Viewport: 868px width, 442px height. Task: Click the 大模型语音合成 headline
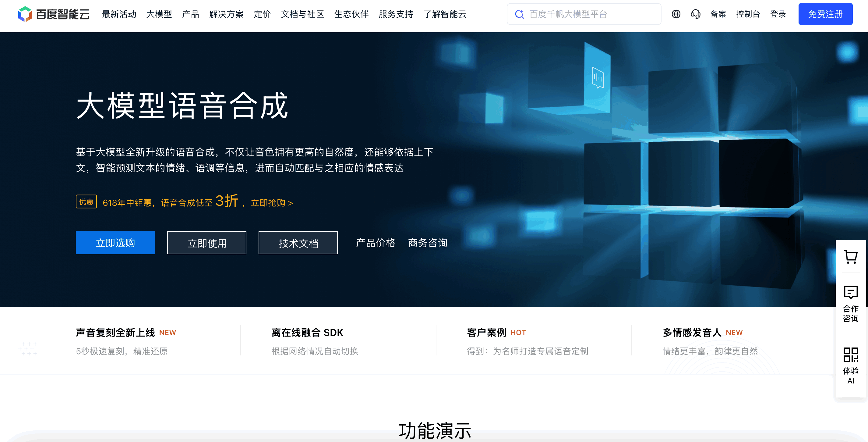(182, 105)
